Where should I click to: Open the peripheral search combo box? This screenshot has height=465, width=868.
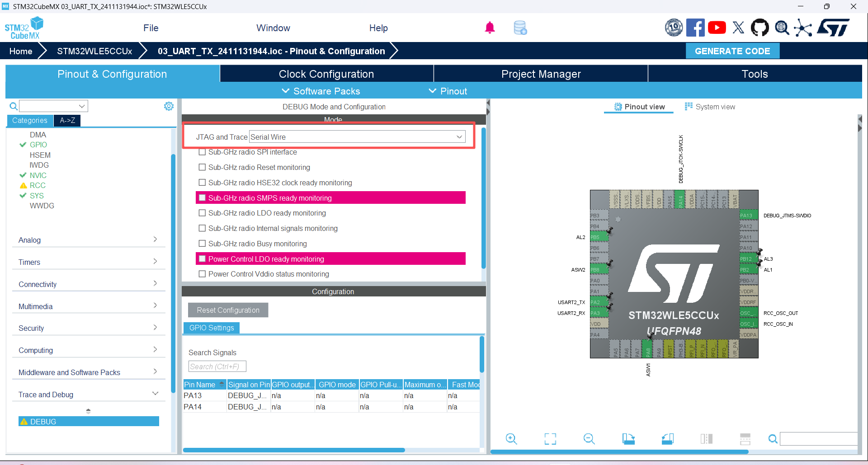coord(53,106)
